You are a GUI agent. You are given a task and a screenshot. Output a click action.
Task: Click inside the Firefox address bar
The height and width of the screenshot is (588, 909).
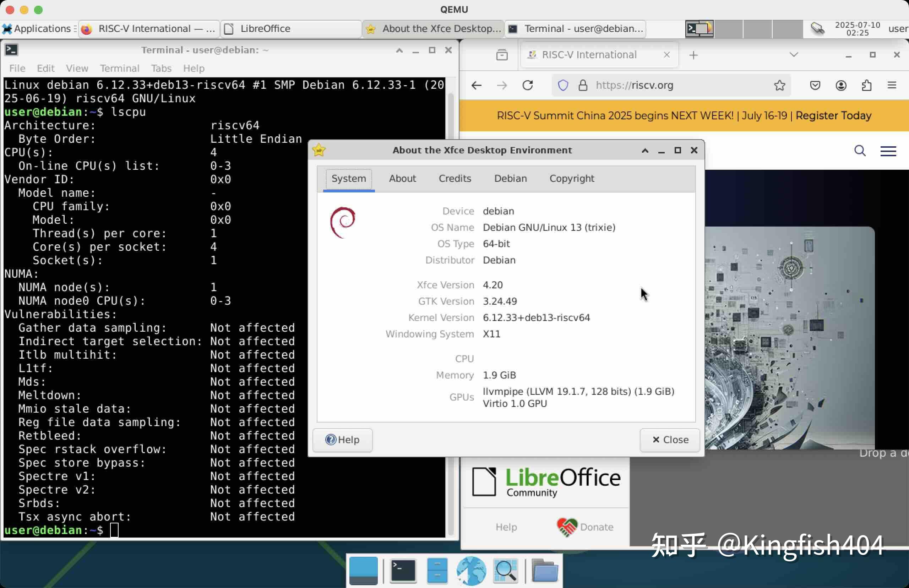[668, 85]
